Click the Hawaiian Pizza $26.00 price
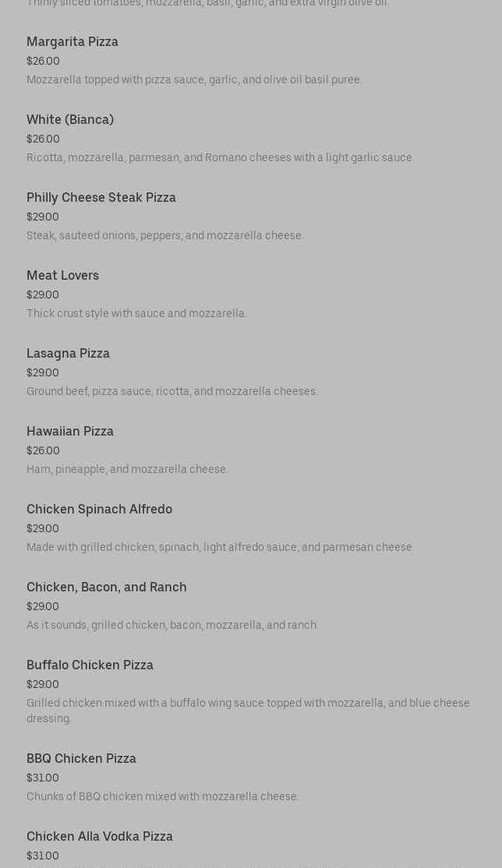The image size is (502, 868). click(x=43, y=451)
